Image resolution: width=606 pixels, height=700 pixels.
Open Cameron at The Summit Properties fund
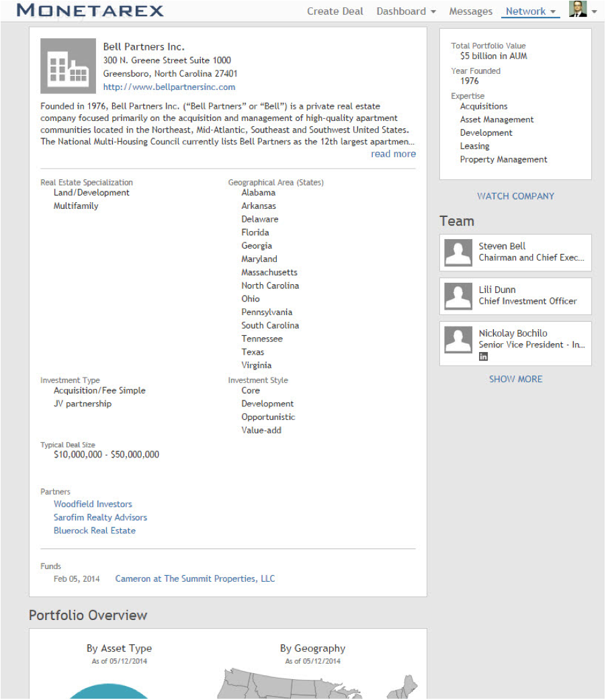point(195,578)
